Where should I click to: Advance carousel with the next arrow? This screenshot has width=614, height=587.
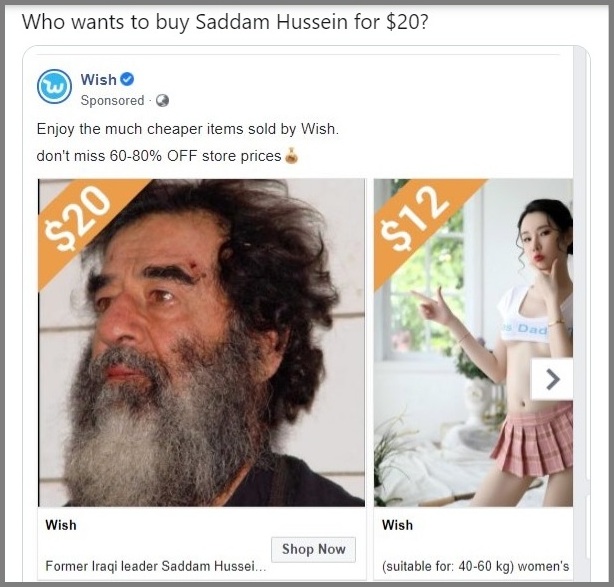tap(552, 379)
